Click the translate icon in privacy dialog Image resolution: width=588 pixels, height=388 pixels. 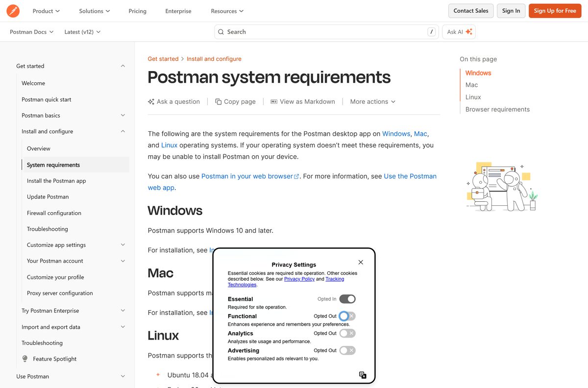pos(363,375)
